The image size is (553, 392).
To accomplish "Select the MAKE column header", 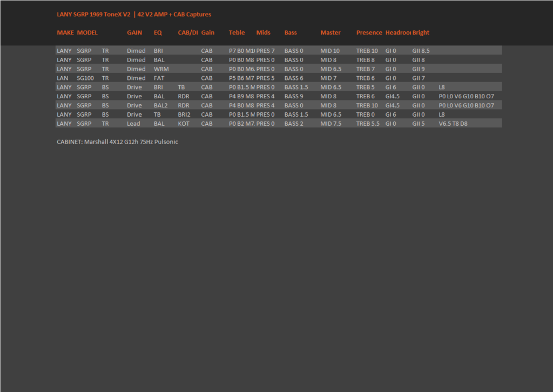I will (x=65, y=32).
